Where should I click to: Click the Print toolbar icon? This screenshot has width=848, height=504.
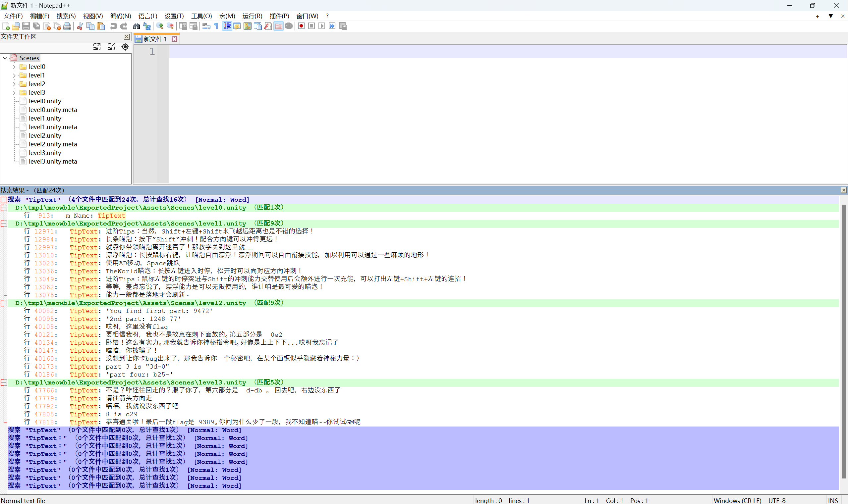[67, 26]
